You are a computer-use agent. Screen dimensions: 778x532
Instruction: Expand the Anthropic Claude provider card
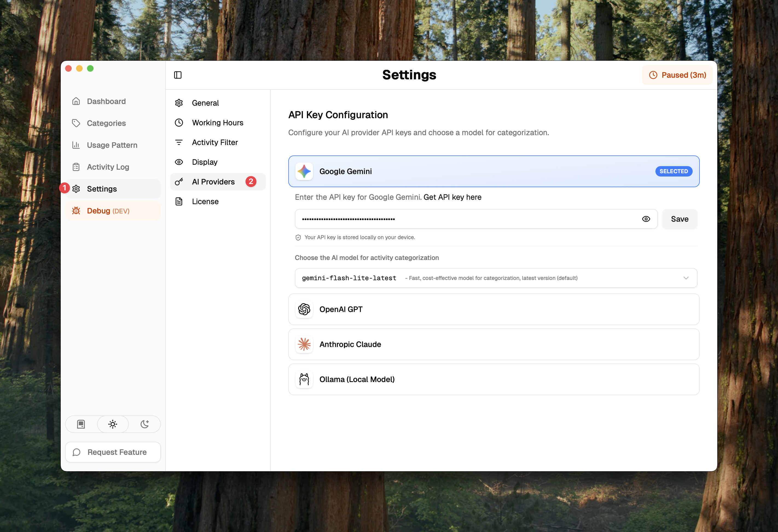pyautogui.click(x=493, y=344)
